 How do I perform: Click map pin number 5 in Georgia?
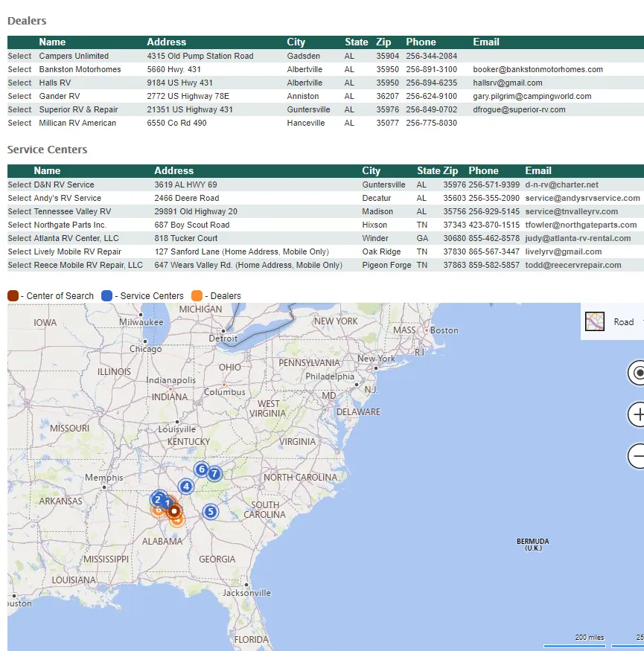(x=211, y=511)
